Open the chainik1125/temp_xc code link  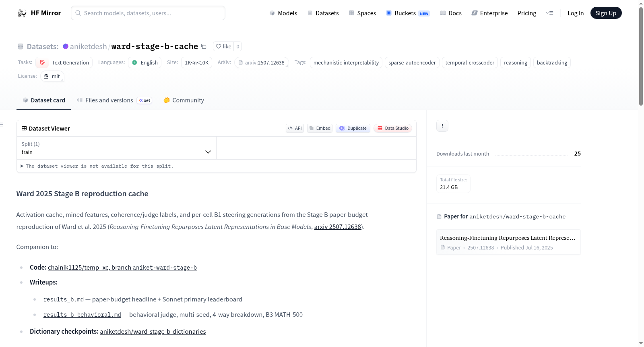coord(122,268)
